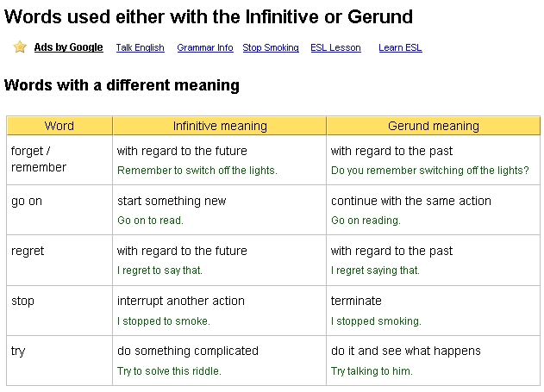Open the Talk English ad link

[141, 47]
